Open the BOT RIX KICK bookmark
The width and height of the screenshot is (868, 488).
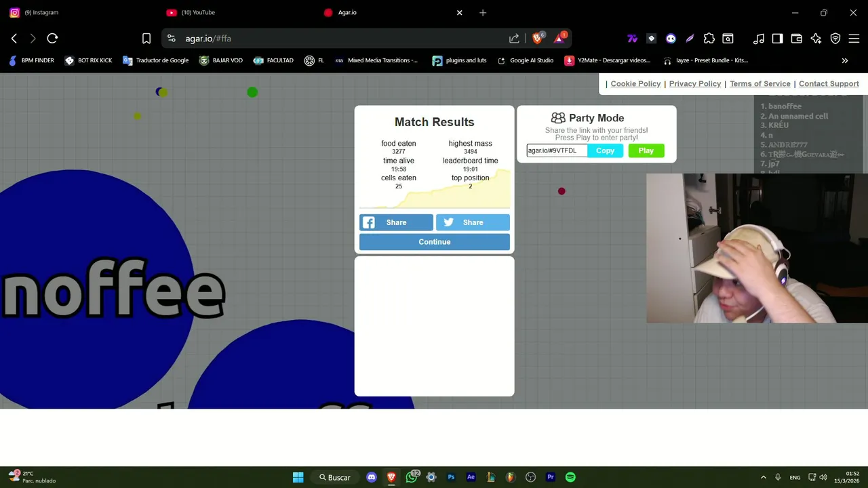[x=88, y=60]
